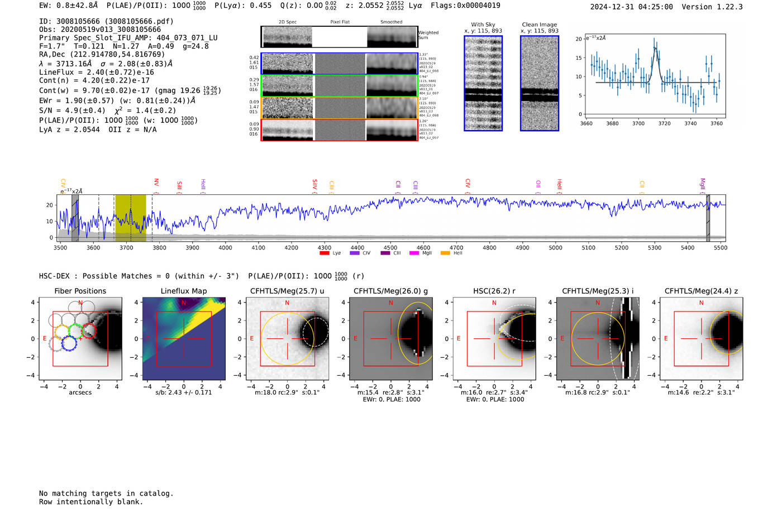The height and width of the screenshot is (532, 782).
Task: Click the magenta MgII legend swatch
Action: click(414, 253)
